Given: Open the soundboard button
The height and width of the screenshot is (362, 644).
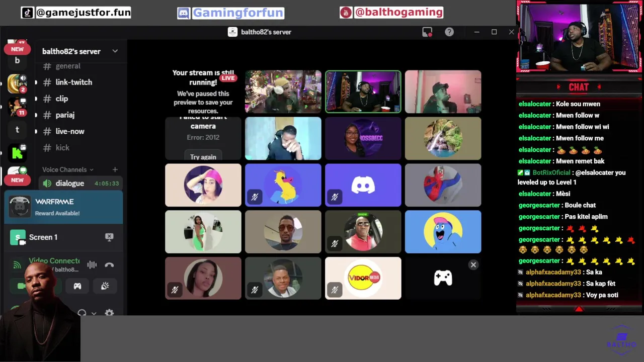Looking at the screenshot, I should coord(105,286).
